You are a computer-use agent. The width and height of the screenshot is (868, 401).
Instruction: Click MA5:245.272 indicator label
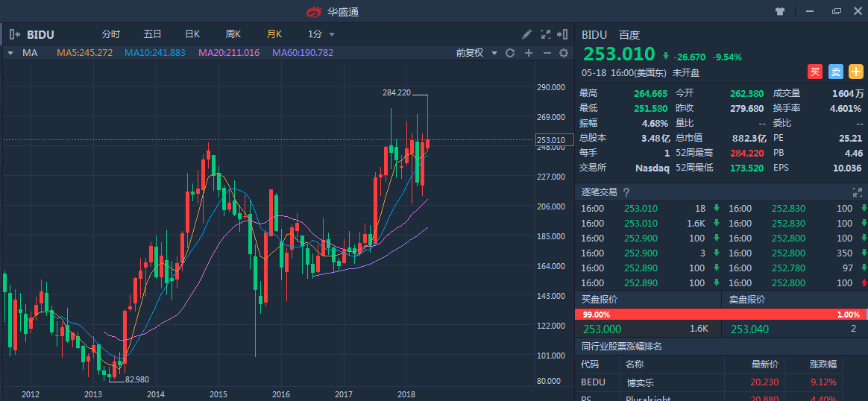pyautogui.click(x=85, y=53)
